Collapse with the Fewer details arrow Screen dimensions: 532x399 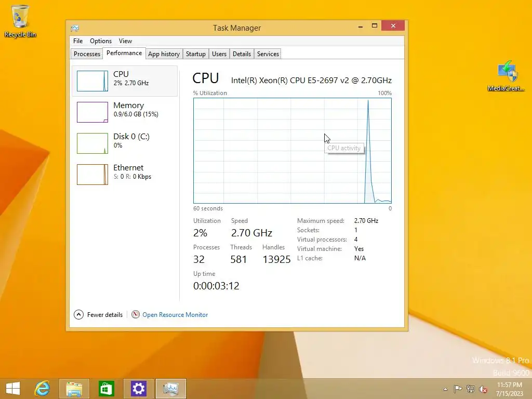78,314
